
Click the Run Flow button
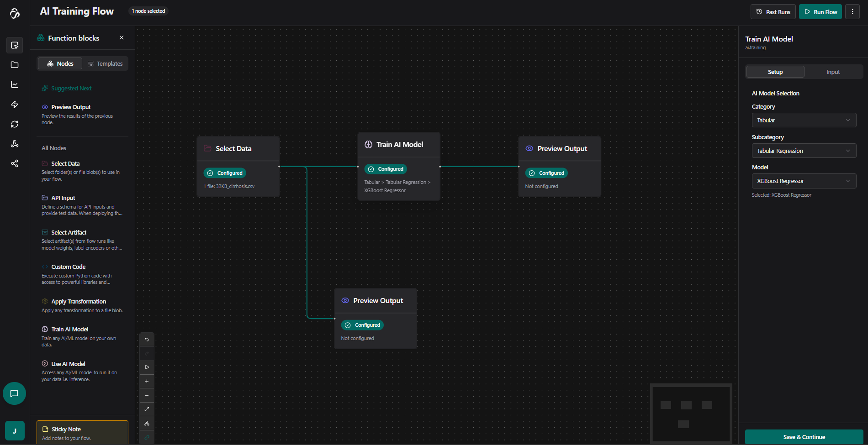coord(820,12)
